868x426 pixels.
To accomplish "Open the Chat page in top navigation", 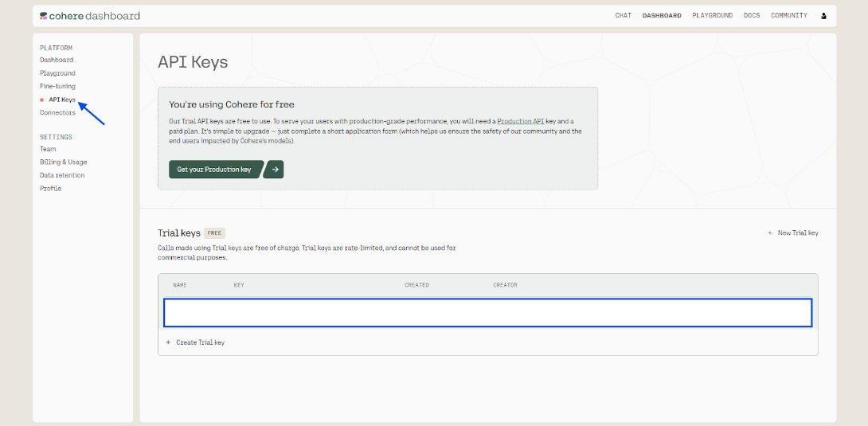I will click(x=623, y=16).
